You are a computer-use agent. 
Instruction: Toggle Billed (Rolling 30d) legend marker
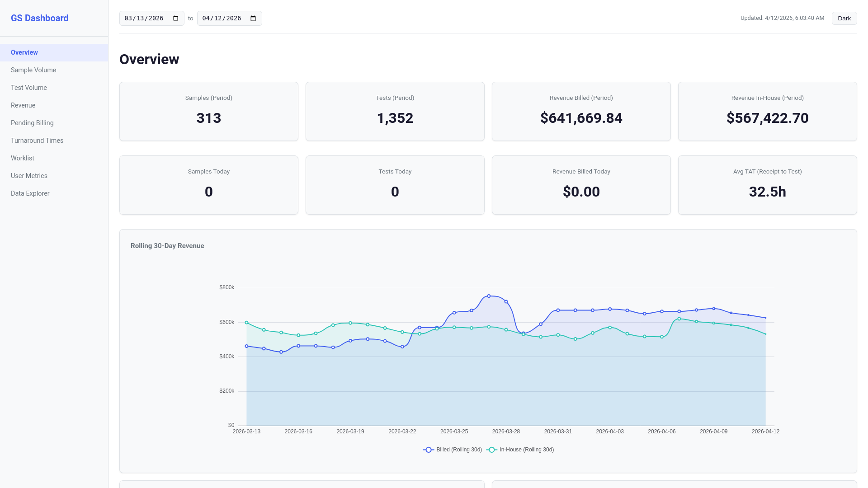tap(429, 450)
